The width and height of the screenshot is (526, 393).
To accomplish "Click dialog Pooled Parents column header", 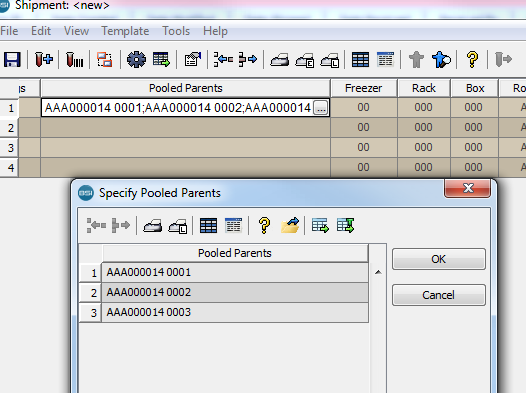I will (235, 253).
